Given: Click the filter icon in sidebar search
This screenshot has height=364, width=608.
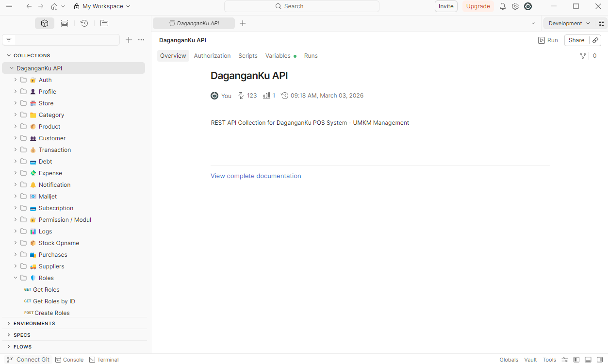Looking at the screenshot, I should tap(9, 40).
